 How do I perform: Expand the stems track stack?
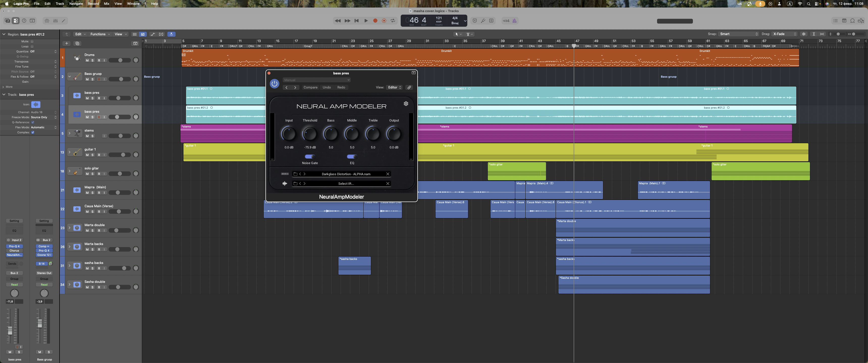69,133
